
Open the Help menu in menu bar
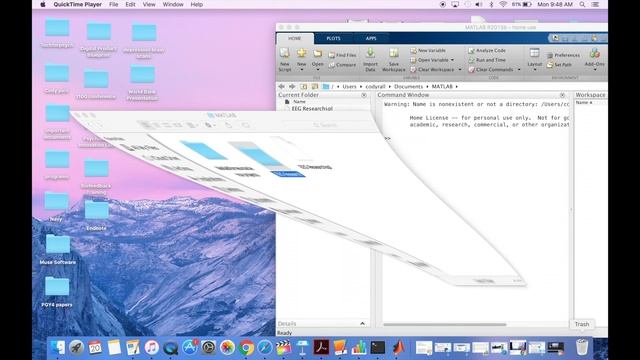[197, 4]
